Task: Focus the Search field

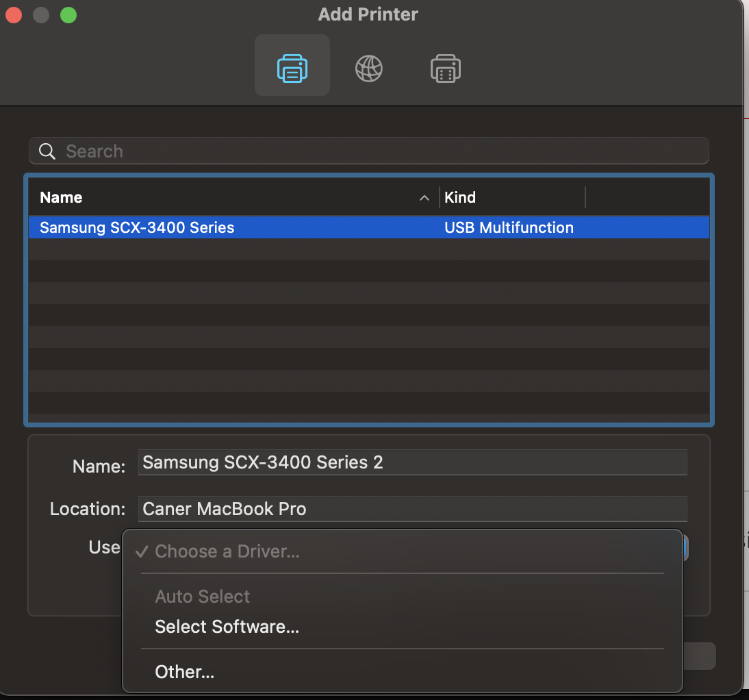Action: point(369,151)
